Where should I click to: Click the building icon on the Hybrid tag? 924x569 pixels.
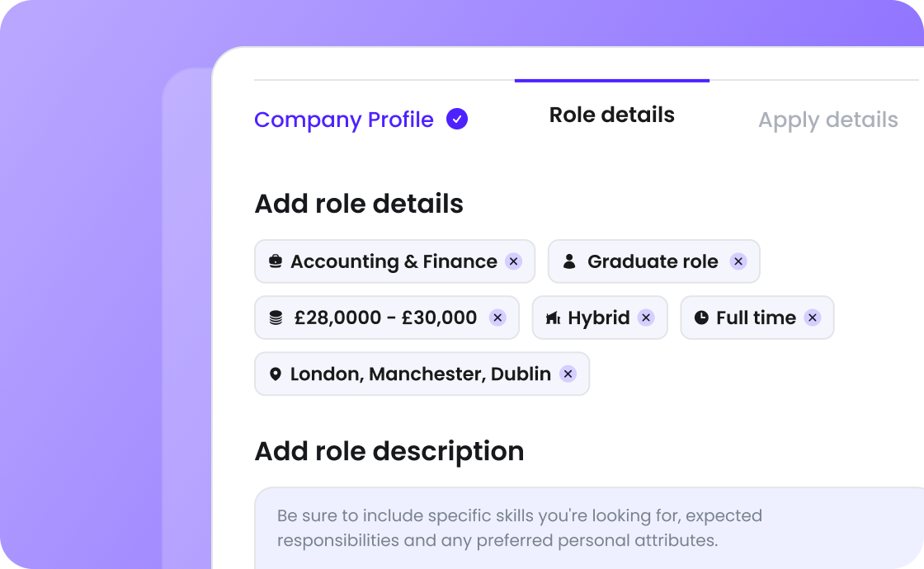554,317
